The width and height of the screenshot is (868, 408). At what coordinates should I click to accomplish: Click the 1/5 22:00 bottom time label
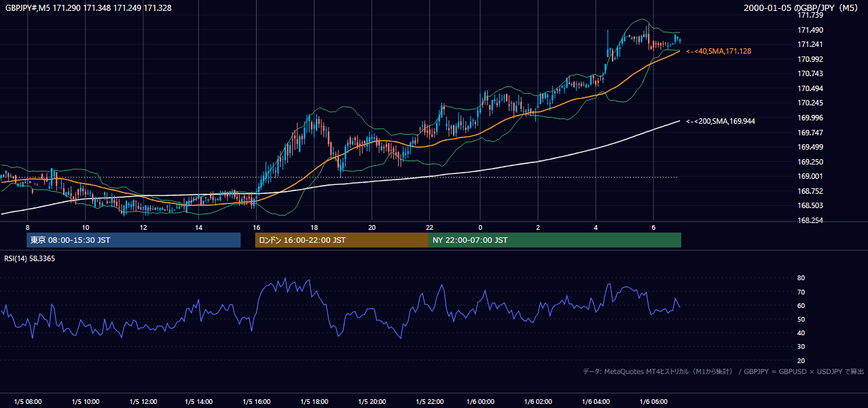(429, 402)
